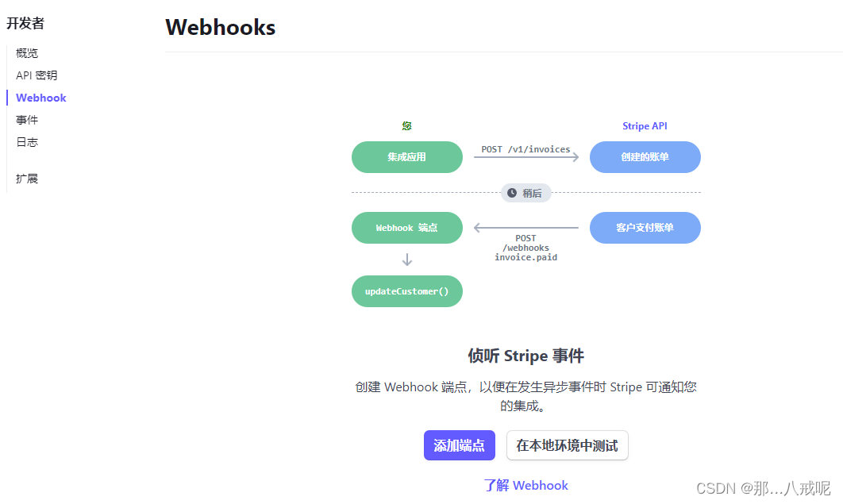Click the updateCustomer() green pill
Screen dimensions: 843x504
(x=407, y=291)
